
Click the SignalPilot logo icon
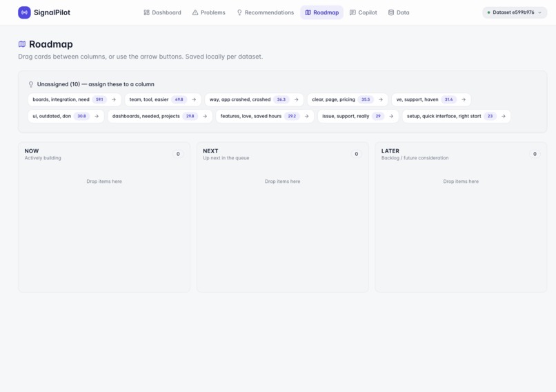click(x=24, y=12)
